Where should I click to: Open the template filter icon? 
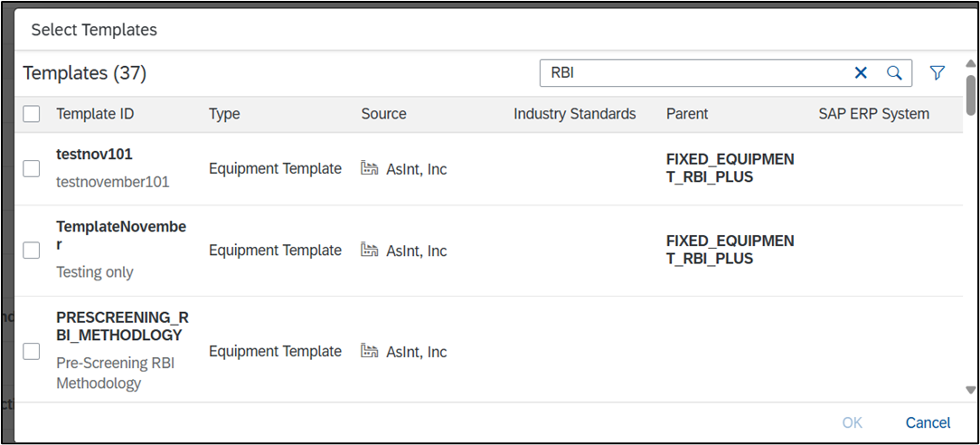click(x=938, y=73)
